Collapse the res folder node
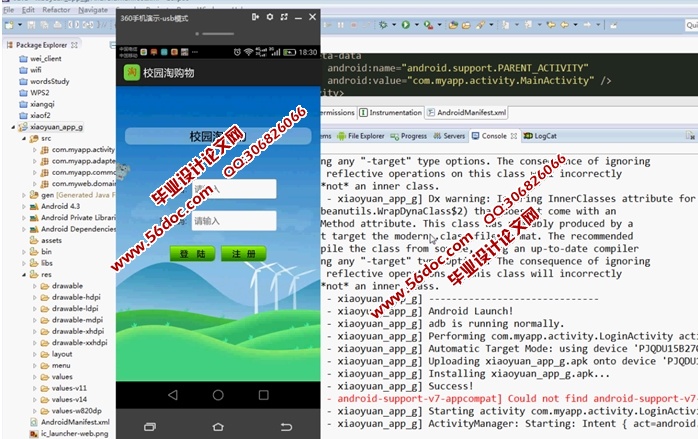 [x=24, y=275]
